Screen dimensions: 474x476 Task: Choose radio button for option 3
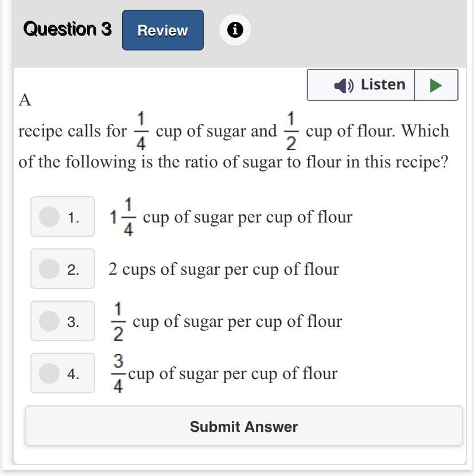[49, 321]
